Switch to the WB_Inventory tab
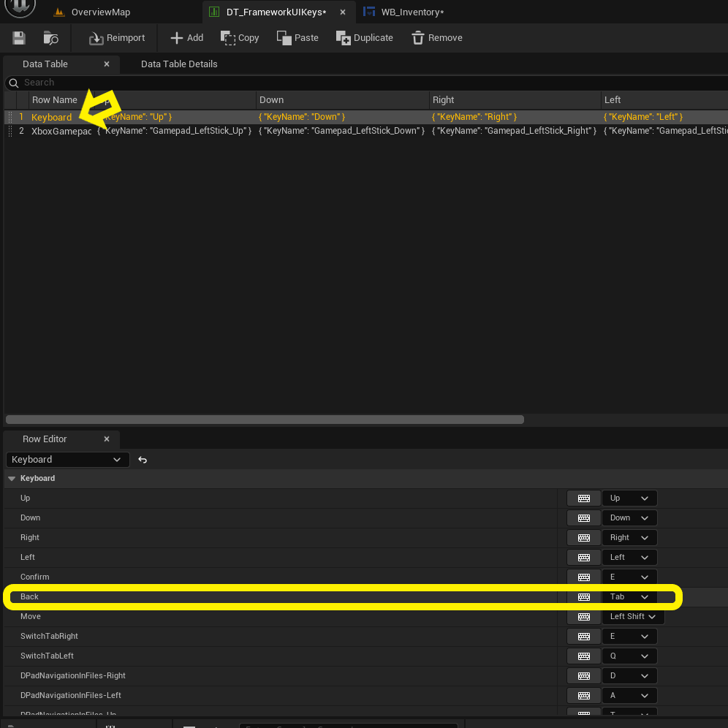Viewport: 728px width, 728px height. tap(412, 12)
